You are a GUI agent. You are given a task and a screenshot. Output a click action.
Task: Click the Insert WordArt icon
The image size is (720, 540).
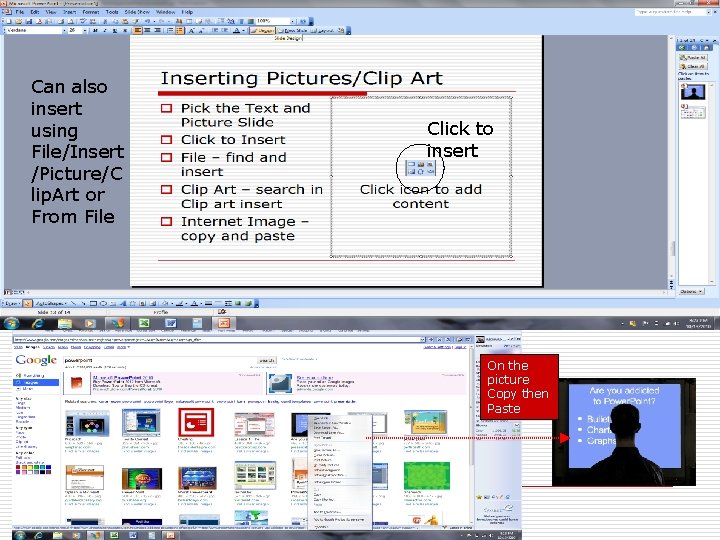(123, 304)
